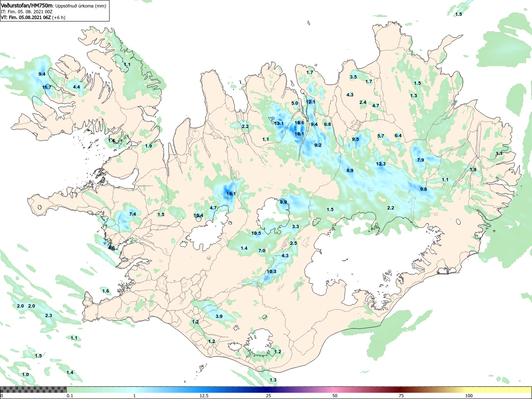Select the 9.2 precipitation value

[318, 145]
